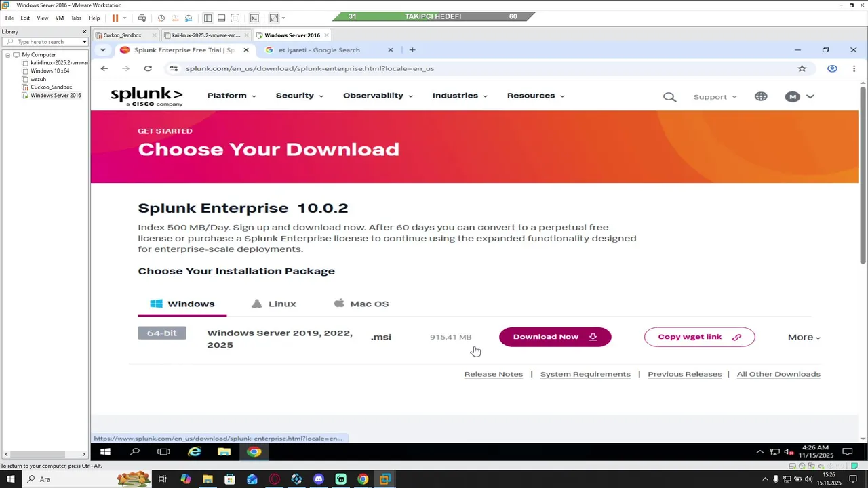Click Send Ctrl+Alt+Del toolbar icon in VMware
This screenshot has width=868, height=488.
click(x=142, y=18)
